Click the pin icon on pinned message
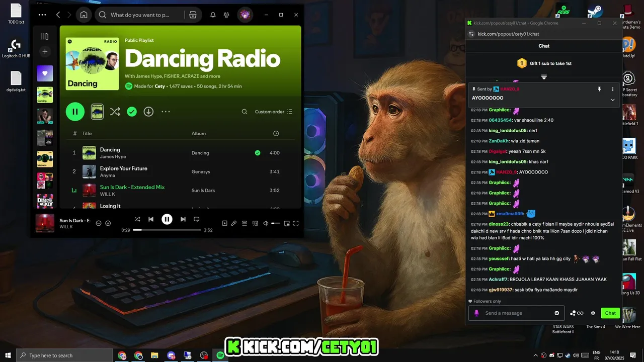The height and width of the screenshot is (362, 644). pos(599,89)
